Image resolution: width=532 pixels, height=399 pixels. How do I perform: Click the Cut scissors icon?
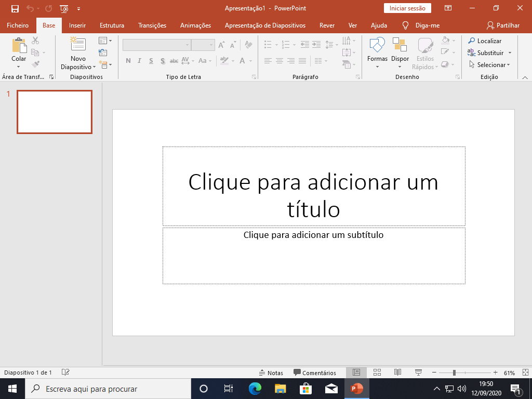coord(35,41)
